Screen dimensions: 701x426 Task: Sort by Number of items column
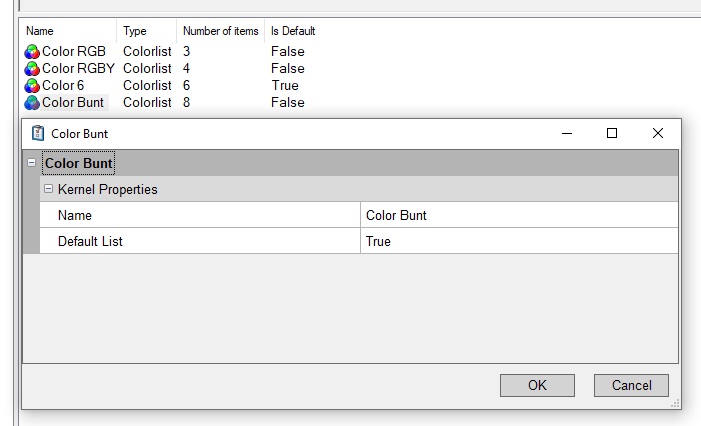(x=220, y=31)
